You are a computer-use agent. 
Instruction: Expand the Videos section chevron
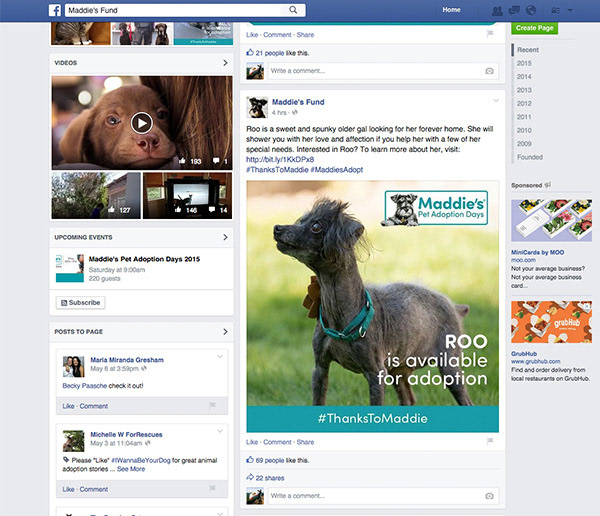[x=225, y=63]
